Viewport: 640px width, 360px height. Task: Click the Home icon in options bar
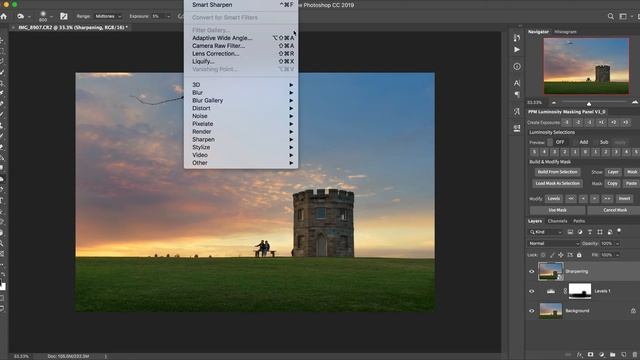4,16
